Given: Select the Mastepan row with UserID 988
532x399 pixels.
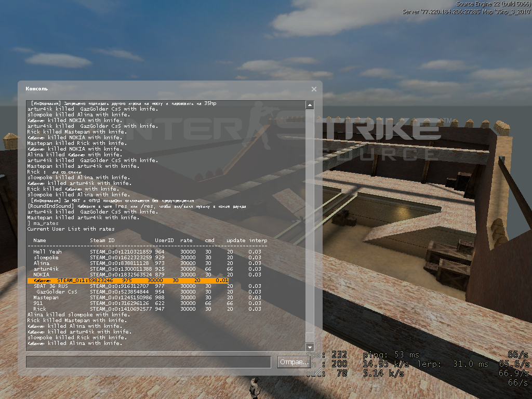Looking at the screenshot, I should [147, 298].
